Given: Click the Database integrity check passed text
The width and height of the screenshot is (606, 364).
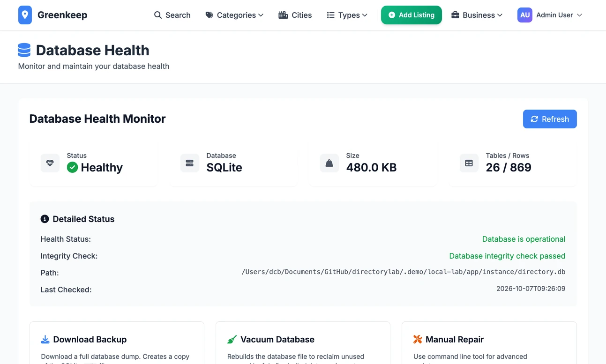Looking at the screenshot, I should pyautogui.click(x=507, y=256).
